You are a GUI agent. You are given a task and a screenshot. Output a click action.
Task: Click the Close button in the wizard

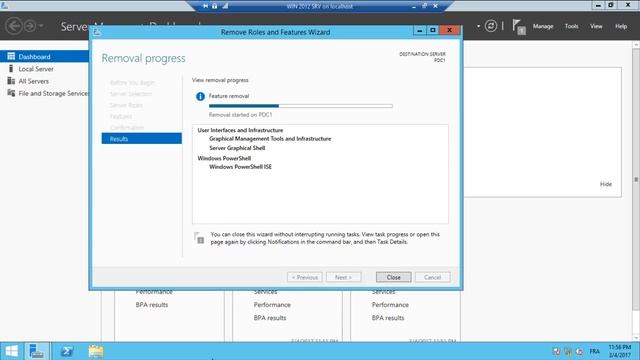(x=393, y=277)
